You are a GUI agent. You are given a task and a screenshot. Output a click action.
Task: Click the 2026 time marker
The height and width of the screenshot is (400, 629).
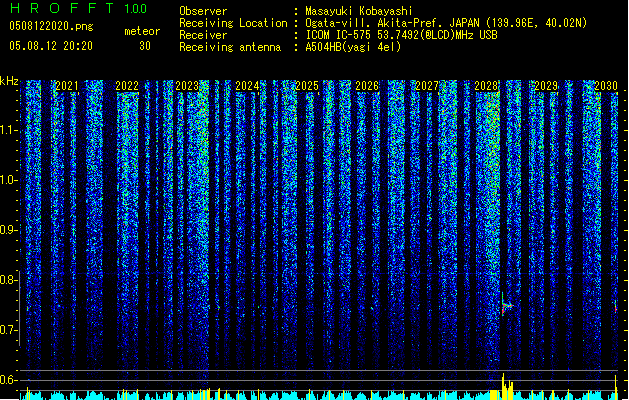(x=367, y=86)
